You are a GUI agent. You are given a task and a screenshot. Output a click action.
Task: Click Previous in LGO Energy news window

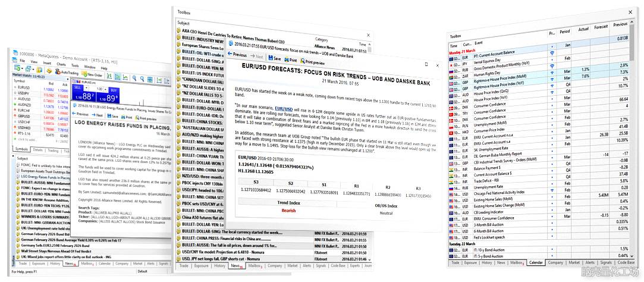(80, 114)
